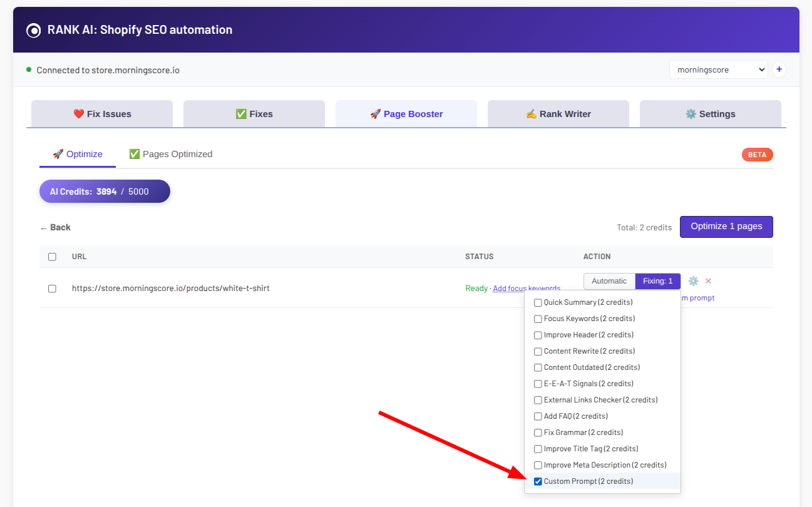Click the Total: 2 credits text
This screenshot has height=507, width=812.
(644, 227)
